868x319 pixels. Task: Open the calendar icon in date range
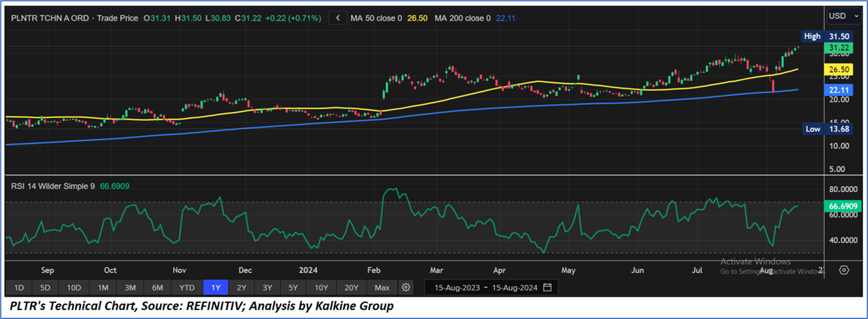[x=547, y=287]
